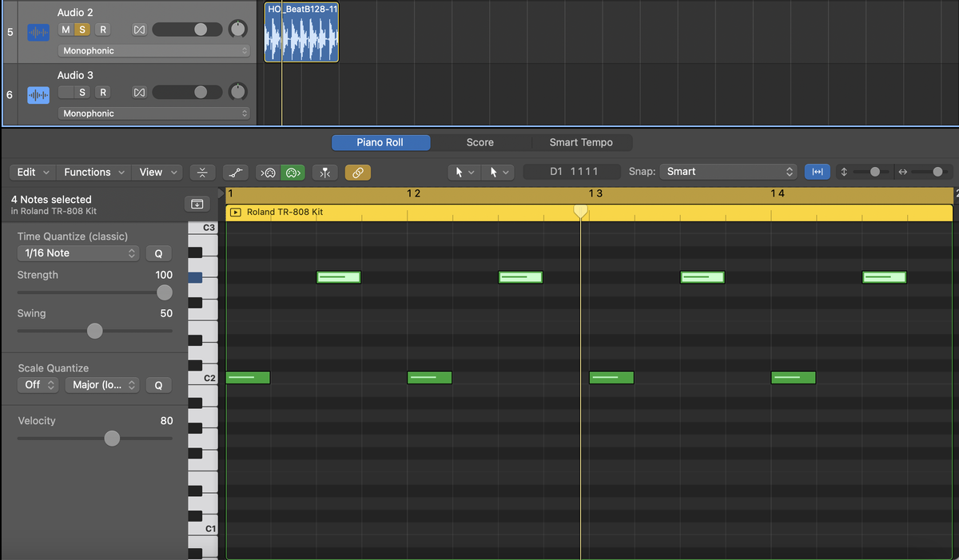This screenshot has height=560, width=959.
Task: Click the C3 piano key
Action: (202, 228)
